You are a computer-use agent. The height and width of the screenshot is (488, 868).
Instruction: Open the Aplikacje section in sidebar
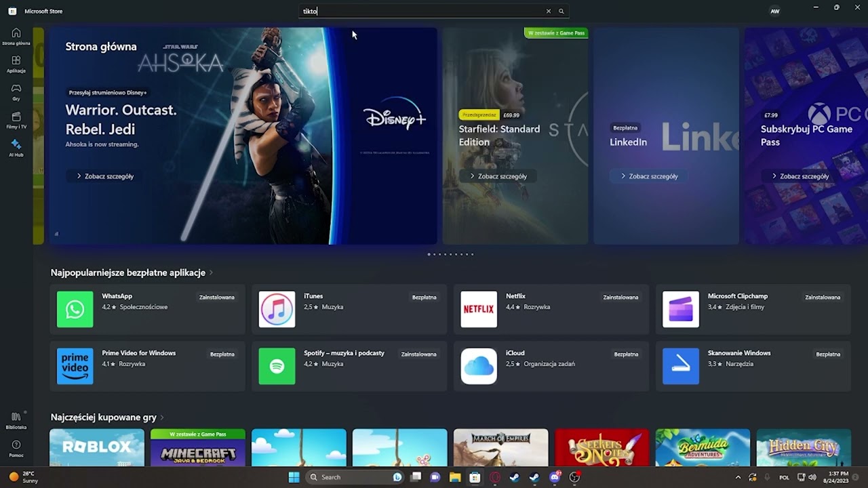(x=16, y=64)
